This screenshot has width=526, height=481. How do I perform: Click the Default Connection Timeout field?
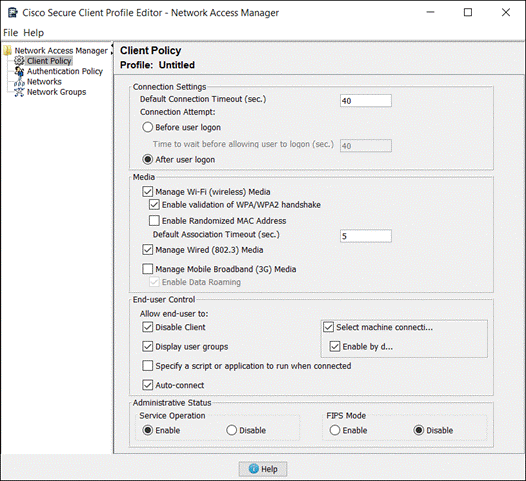(x=366, y=101)
